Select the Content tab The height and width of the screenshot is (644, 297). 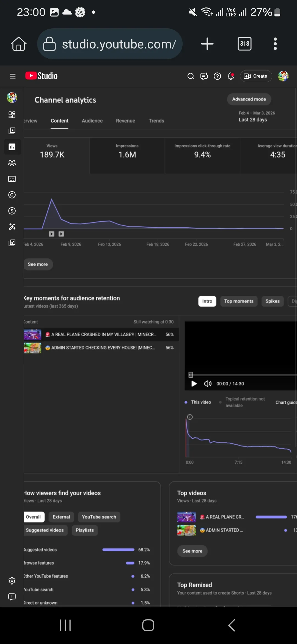(x=59, y=121)
